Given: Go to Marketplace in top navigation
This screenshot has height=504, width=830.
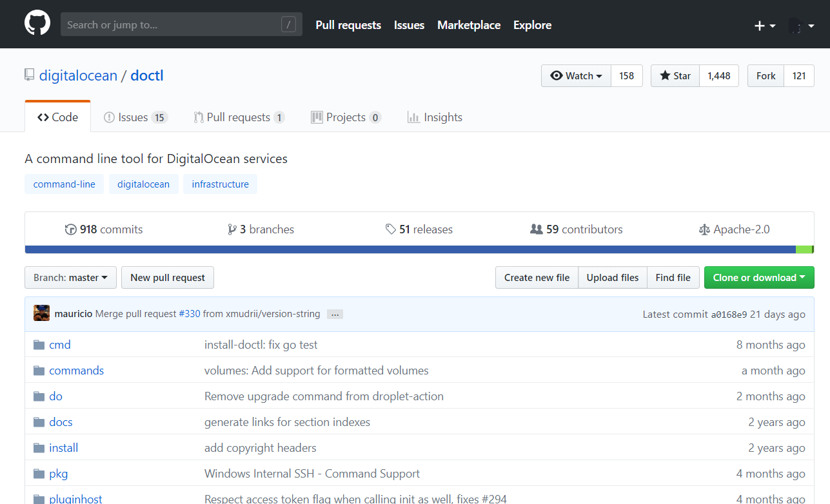Looking at the screenshot, I should pos(469,25).
